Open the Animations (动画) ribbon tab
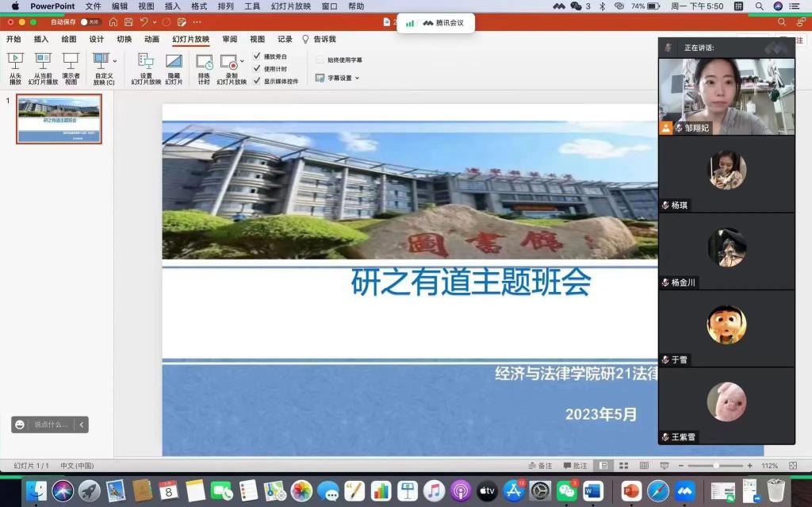The height and width of the screenshot is (507, 812). pyautogui.click(x=151, y=39)
